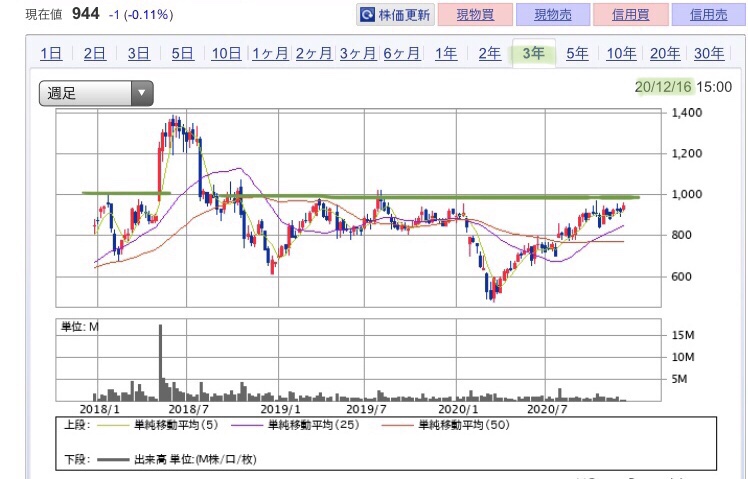Screen dimensions: 748x479
Task: Click the 1,000 price axis label
Action: point(686,194)
